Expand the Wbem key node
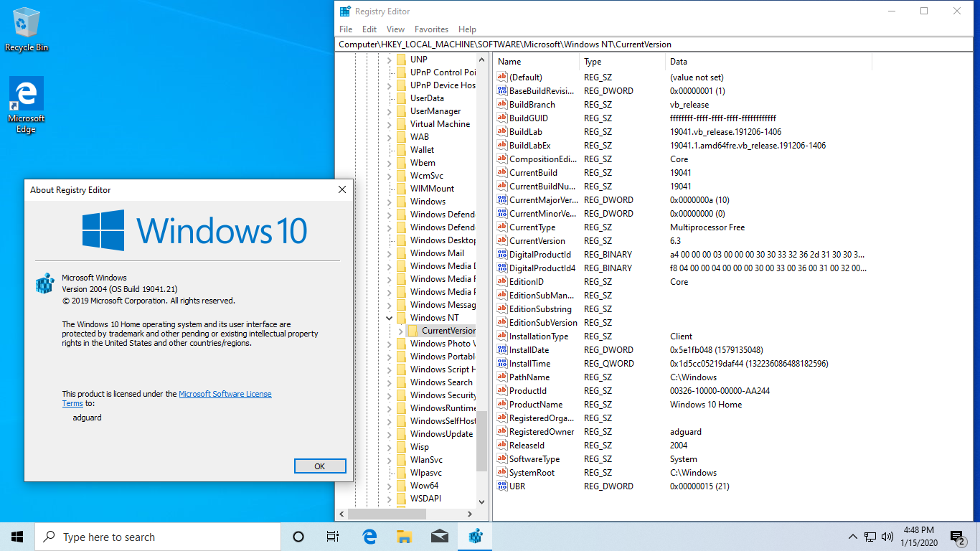This screenshot has height=551, width=980. pyautogui.click(x=390, y=163)
